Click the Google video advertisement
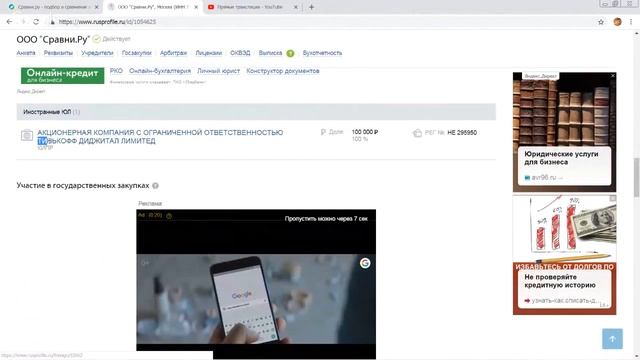 256,284
